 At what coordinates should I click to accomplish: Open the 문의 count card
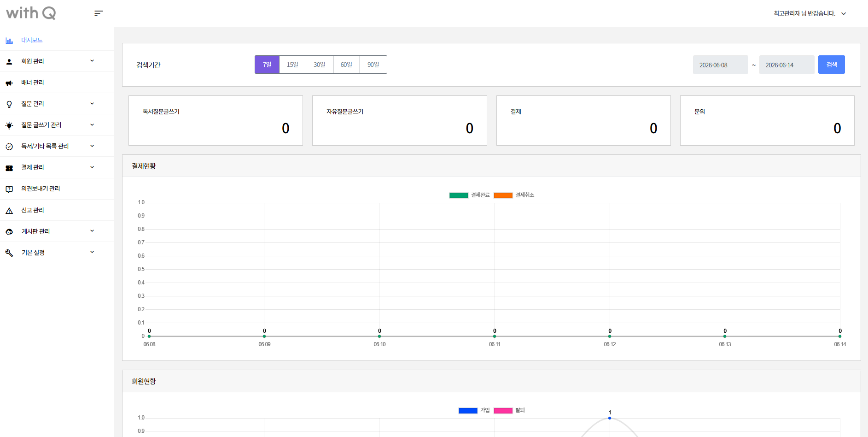click(767, 121)
